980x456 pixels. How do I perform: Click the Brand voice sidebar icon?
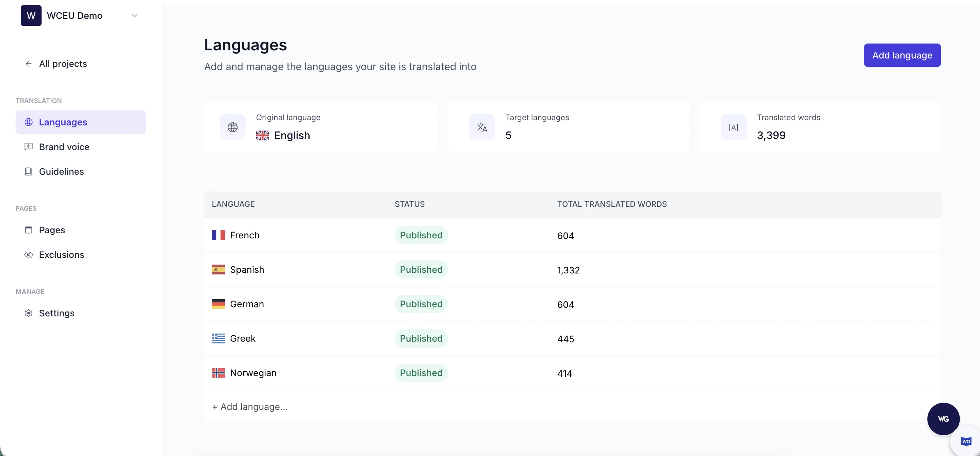tap(29, 147)
